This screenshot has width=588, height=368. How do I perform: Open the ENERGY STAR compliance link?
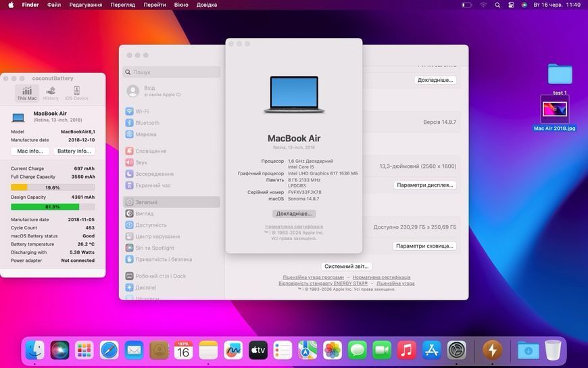pyautogui.click(x=323, y=283)
